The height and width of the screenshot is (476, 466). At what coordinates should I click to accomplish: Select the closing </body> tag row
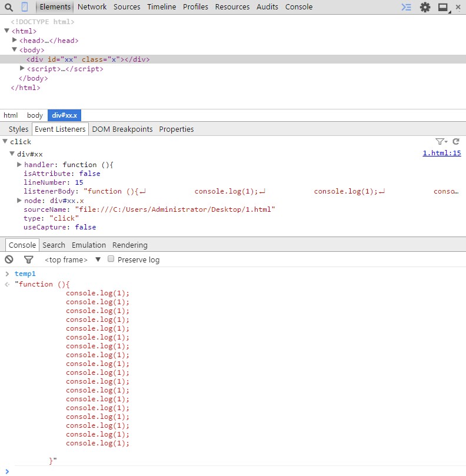33,78
